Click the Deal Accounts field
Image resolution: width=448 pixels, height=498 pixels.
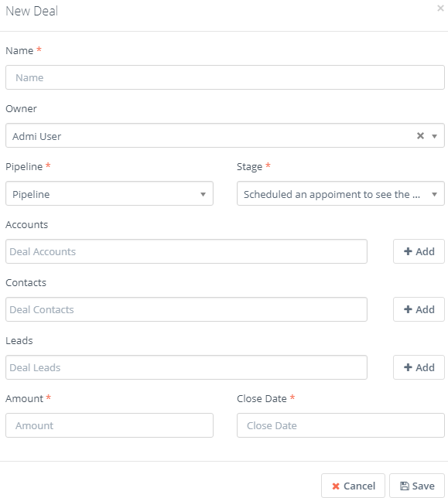point(186,251)
